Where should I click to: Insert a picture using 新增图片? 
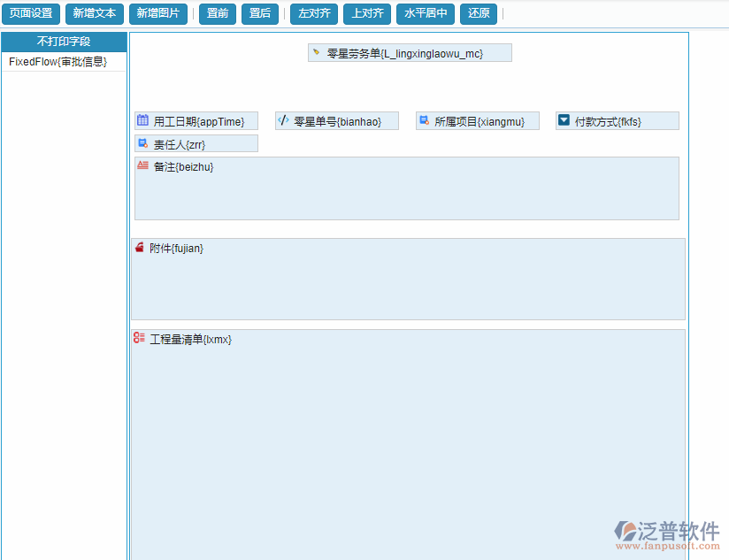(x=158, y=13)
